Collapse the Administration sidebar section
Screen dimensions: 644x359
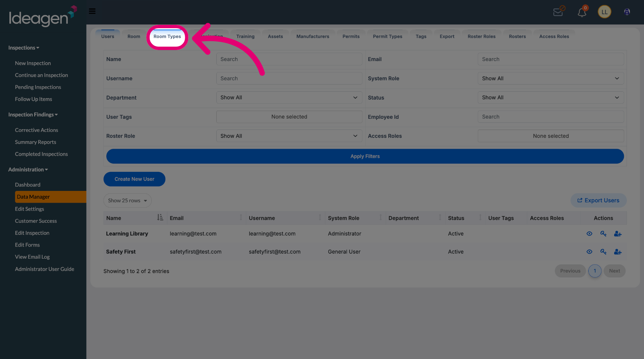[28, 169]
